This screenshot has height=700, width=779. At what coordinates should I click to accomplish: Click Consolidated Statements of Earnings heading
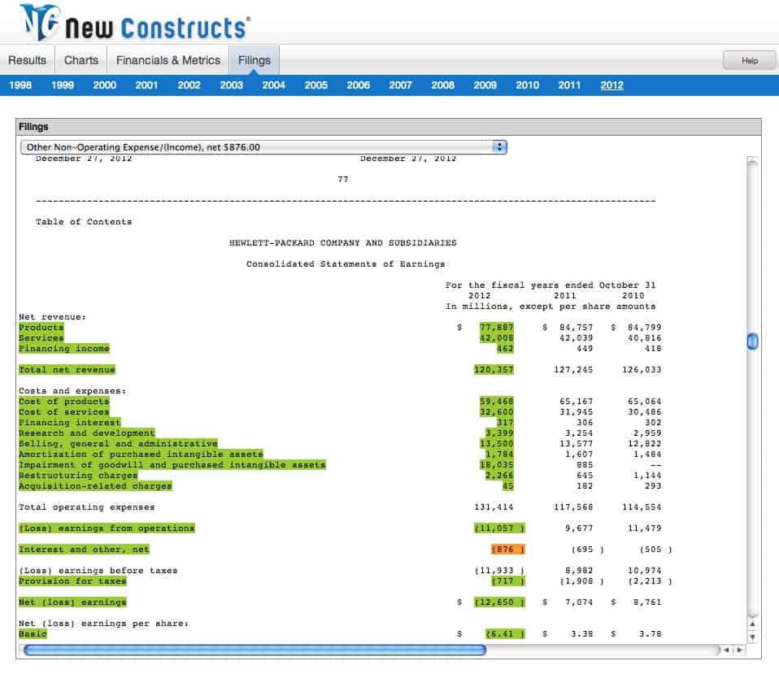click(x=346, y=264)
